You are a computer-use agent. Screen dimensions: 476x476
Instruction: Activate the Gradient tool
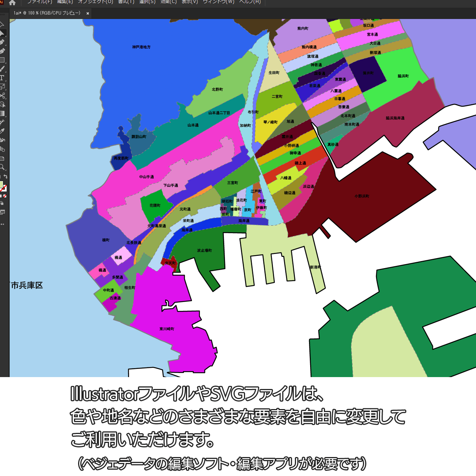point(2,113)
